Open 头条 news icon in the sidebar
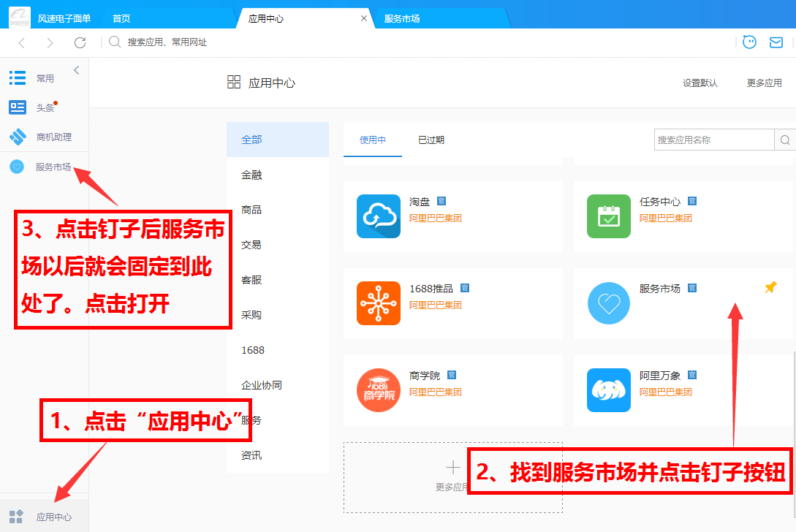 [18, 107]
